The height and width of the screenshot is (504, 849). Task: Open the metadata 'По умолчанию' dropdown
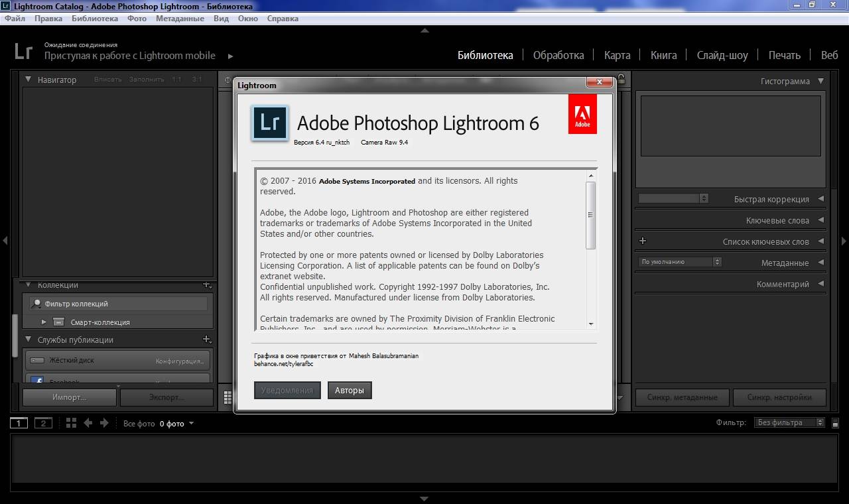(x=680, y=262)
